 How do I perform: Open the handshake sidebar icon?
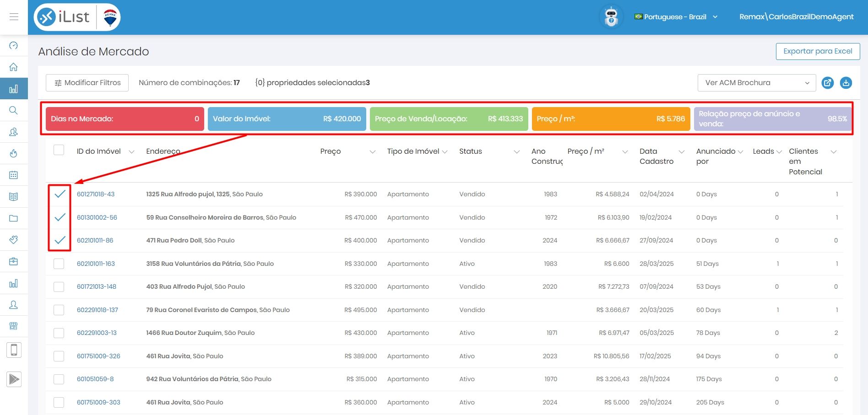coord(14,240)
